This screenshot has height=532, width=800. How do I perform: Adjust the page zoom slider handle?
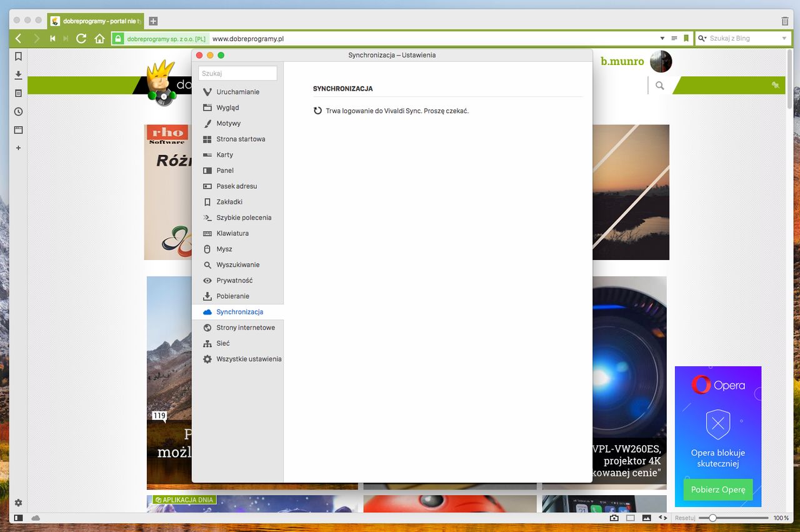click(x=712, y=518)
